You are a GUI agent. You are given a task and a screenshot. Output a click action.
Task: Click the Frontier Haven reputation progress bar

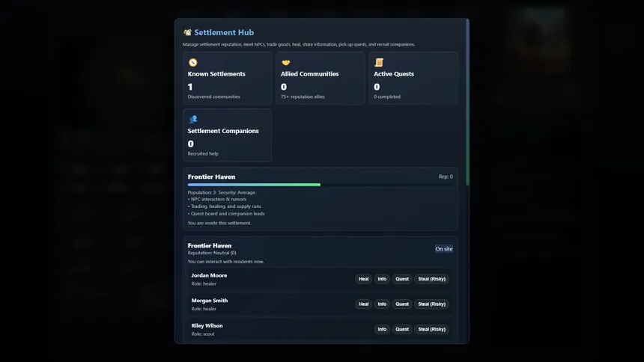tap(254, 185)
